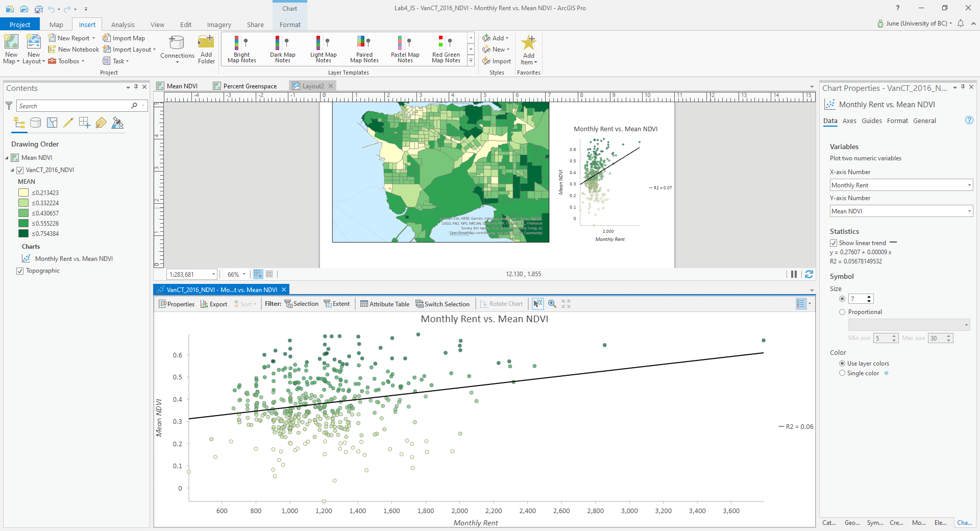Select Single color option
This screenshot has height=531, width=980.
pos(842,373)
